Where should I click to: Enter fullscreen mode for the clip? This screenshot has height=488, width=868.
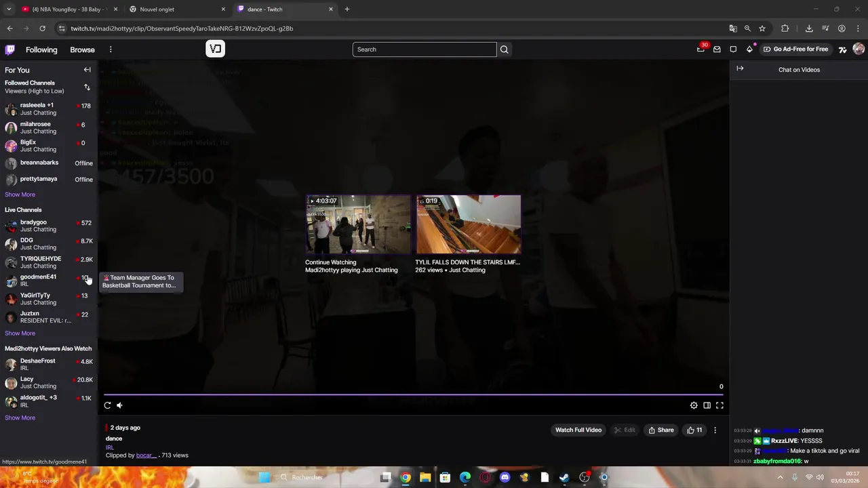click(719, 405)
